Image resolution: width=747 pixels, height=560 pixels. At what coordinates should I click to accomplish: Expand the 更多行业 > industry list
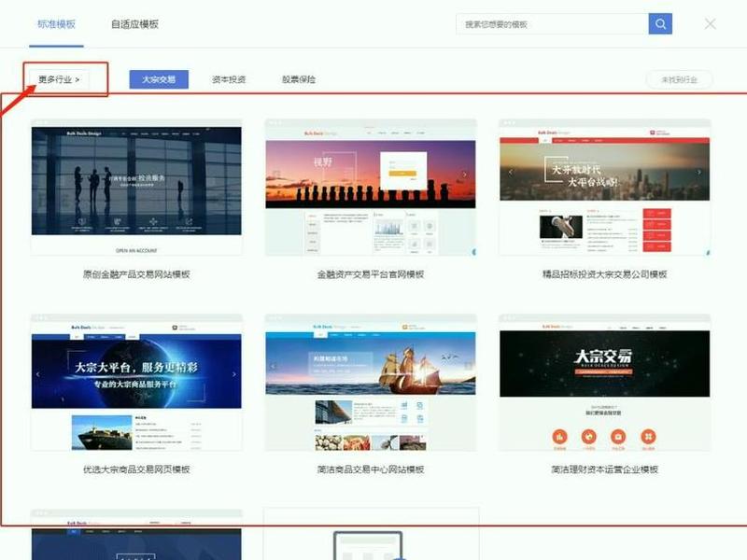59,79
